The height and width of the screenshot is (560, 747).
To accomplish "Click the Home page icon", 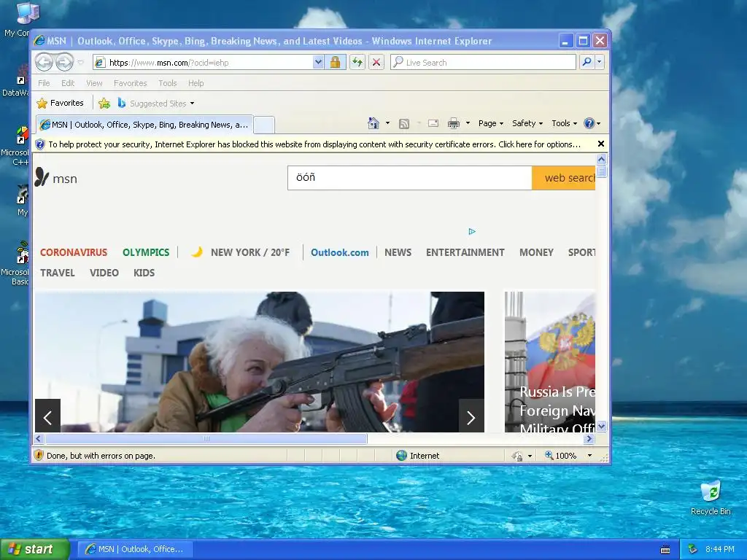I will pos(373,123).
